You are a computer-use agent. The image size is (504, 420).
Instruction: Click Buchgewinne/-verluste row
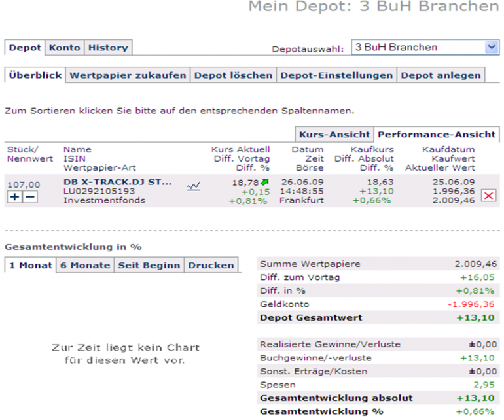click(378, 358)
